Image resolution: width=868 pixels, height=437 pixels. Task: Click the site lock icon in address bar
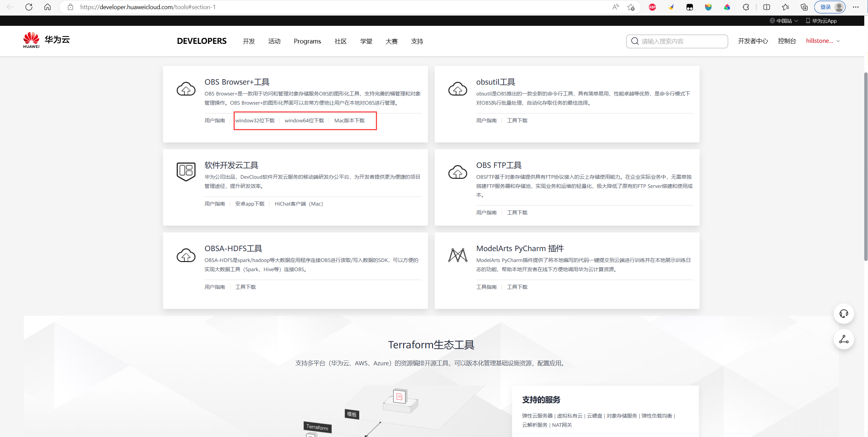click(x=70, y=7)
